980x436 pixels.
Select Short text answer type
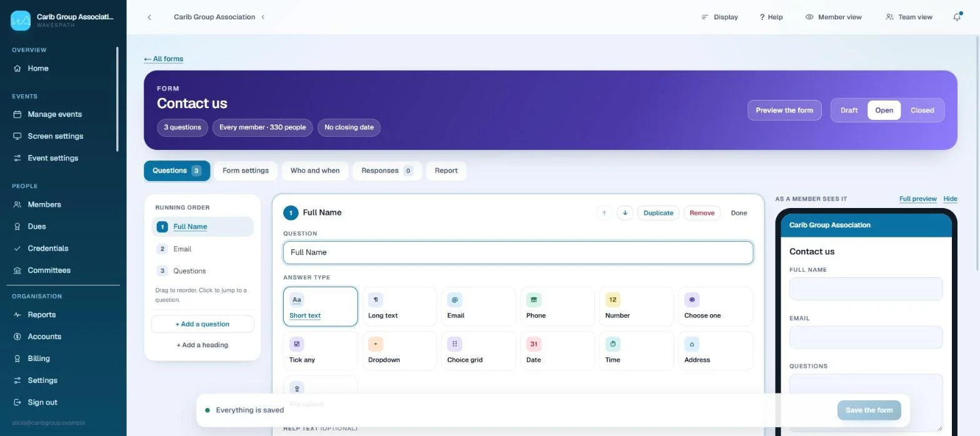(320, 307)
